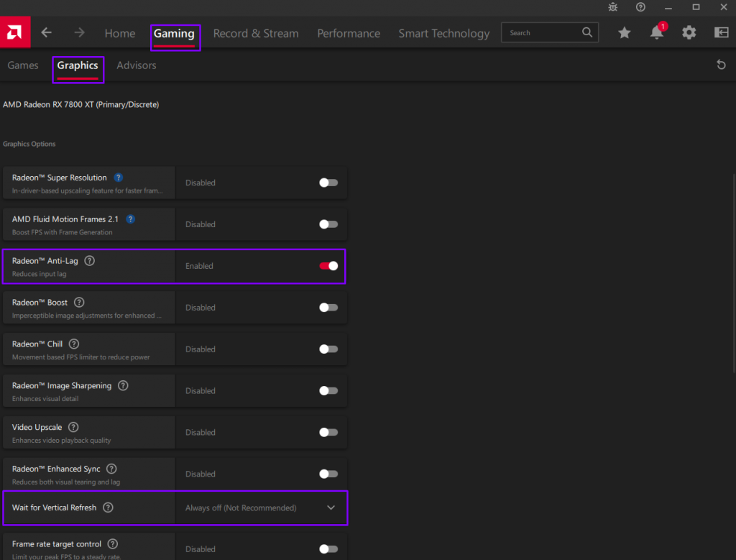Click the Search input field
The width and height of the screenshot is (736, 560).
[x=543, y=33]
